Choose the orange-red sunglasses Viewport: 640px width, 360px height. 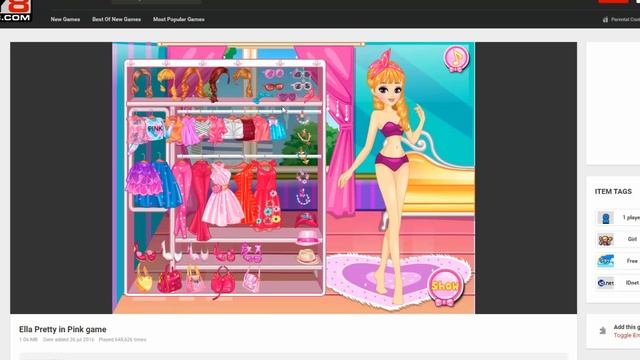click(273, 87)
